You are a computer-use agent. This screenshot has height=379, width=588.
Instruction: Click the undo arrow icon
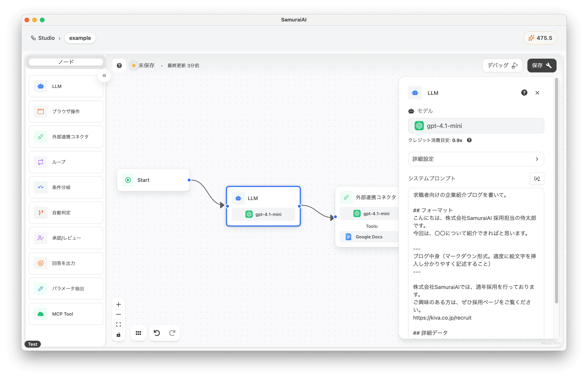[157, 333]
